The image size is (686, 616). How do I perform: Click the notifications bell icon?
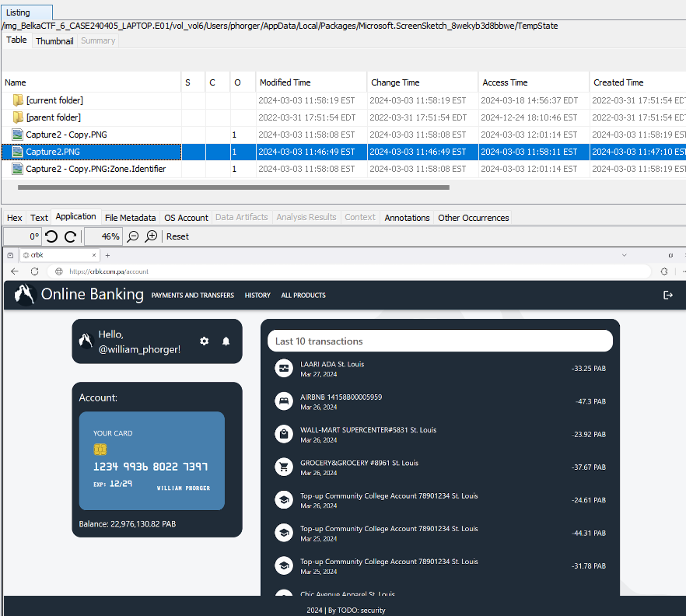click(x=226, y=341)
